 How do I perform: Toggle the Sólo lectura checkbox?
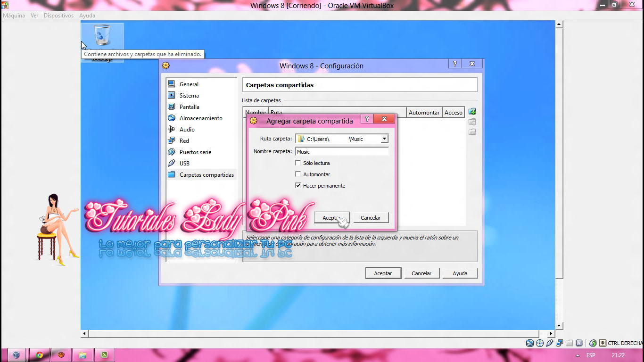298,163
